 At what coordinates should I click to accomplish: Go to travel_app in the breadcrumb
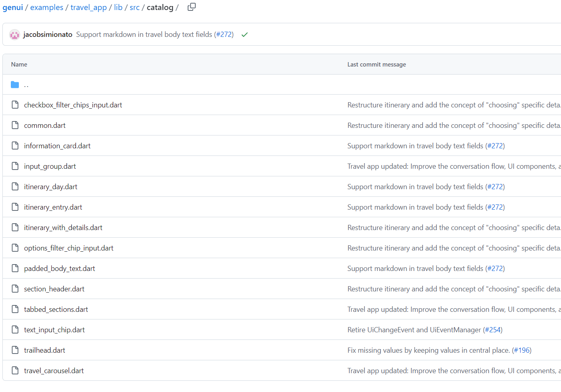(x=89, y=8)
